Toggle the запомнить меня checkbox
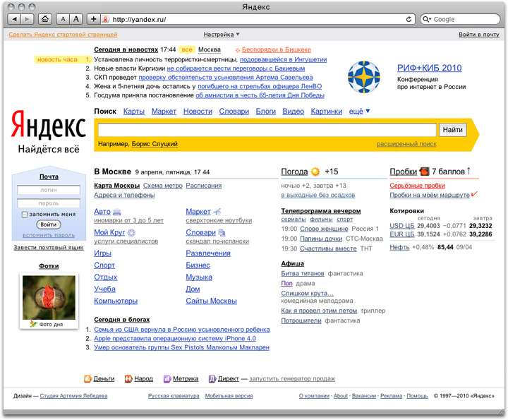The width and height of the screenshot is (508, 420). point(25,214)
